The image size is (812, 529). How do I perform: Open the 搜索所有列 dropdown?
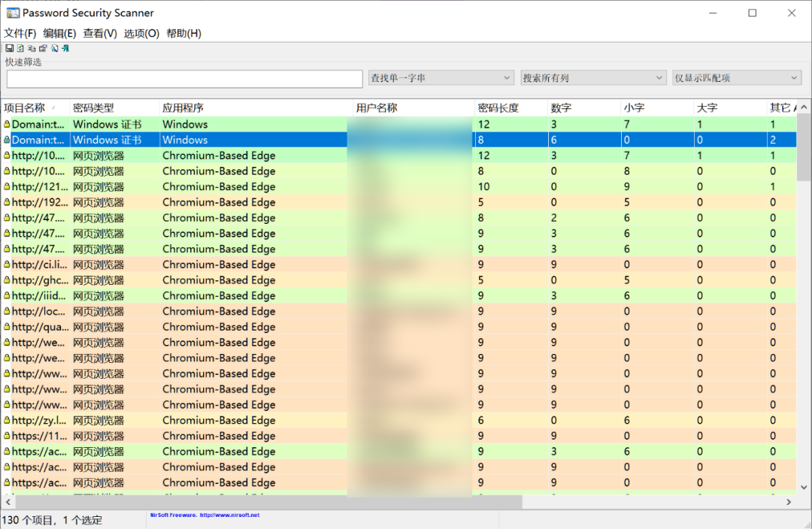[x=659, y=78]
